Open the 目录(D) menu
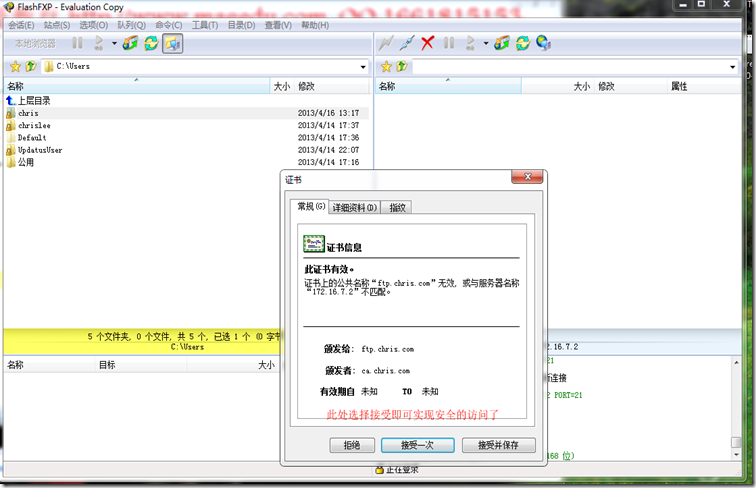 (x=242, y=25)
